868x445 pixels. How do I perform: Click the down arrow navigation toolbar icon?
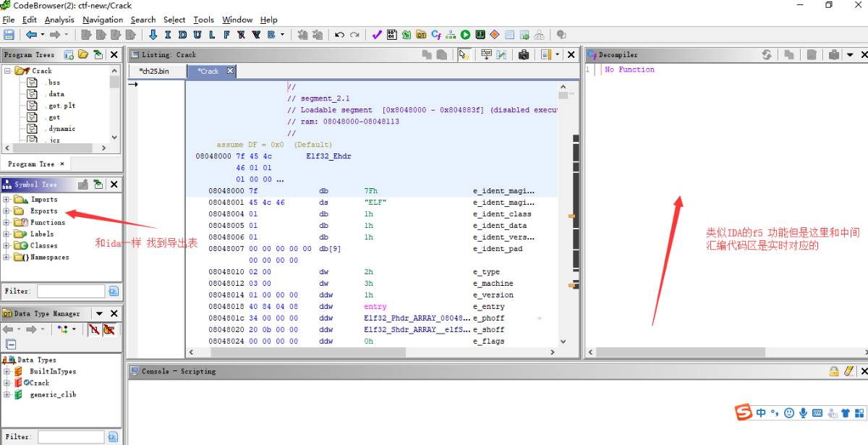153,35
